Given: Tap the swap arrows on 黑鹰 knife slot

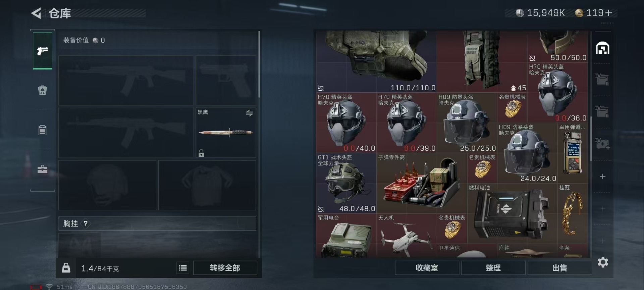Looking at the screenshot, I should [x=249, y=113].
